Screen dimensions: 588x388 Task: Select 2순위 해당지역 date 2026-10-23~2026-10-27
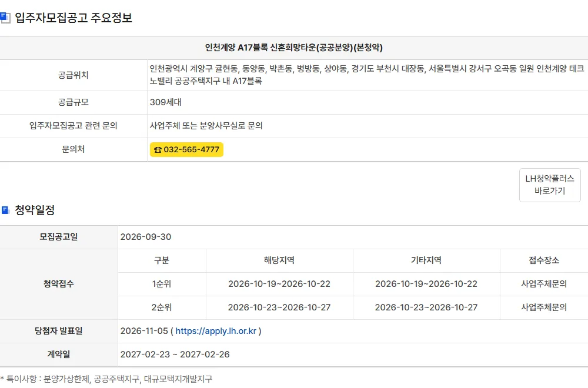[279, 307]
